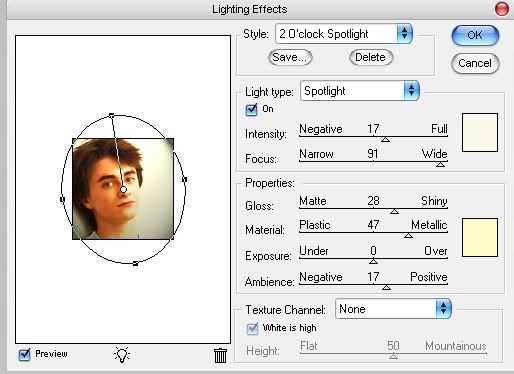Open the Style dropdown
Screen dimensions: 514x374
pyautogui.click(x=344, y=34)
